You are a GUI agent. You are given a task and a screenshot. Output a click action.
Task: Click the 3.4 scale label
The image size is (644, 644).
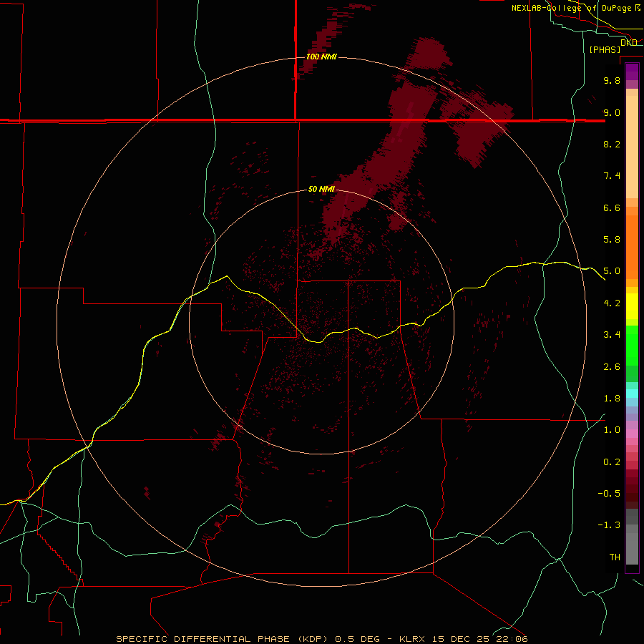click(x=612, y=335)
